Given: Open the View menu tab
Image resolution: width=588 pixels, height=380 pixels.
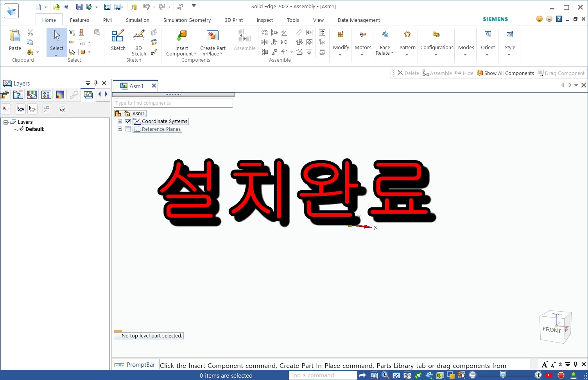Looking at the screenshot, I should tap(318, 20).
